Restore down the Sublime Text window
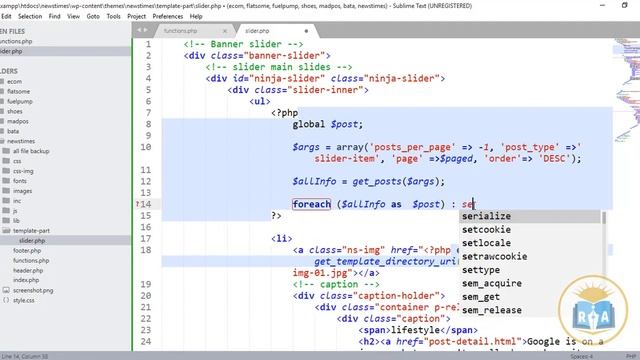This screenshot has width=640, height=360. pos(624,5)
